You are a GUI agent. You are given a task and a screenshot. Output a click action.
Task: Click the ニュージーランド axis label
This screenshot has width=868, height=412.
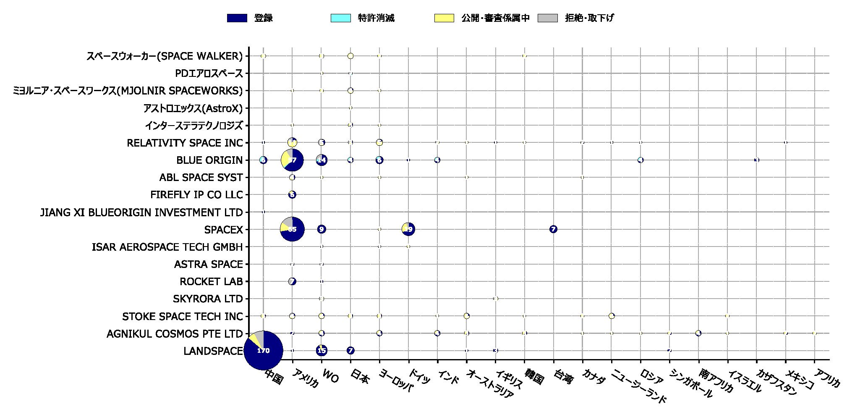[639, 386]
